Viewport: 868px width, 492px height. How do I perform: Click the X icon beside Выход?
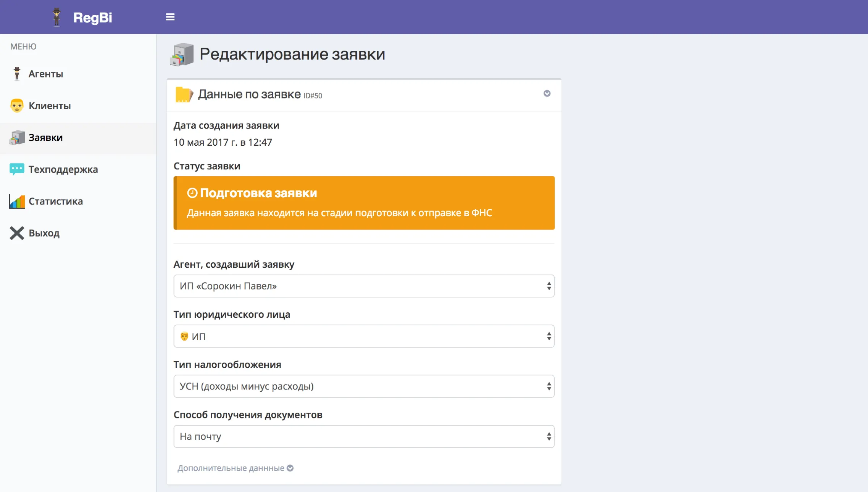[17, 233]
